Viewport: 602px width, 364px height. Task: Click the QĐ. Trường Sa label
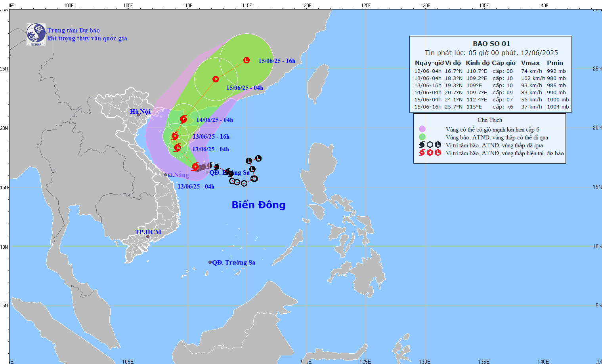pos(233,262)
